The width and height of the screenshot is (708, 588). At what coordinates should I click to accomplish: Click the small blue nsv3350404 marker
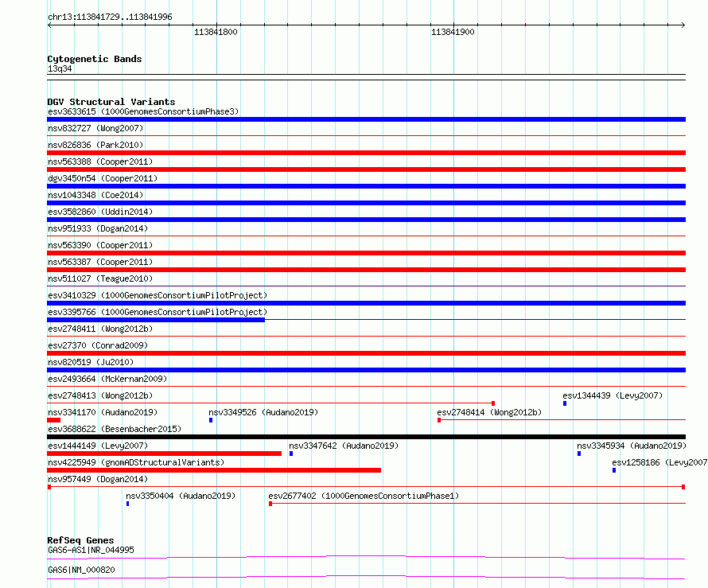point(128,504)
